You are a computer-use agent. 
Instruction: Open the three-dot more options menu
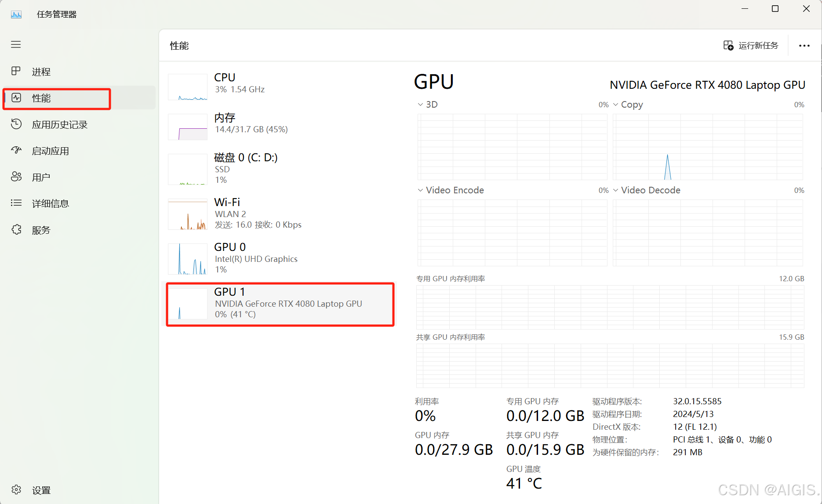(x=804, y=46)
